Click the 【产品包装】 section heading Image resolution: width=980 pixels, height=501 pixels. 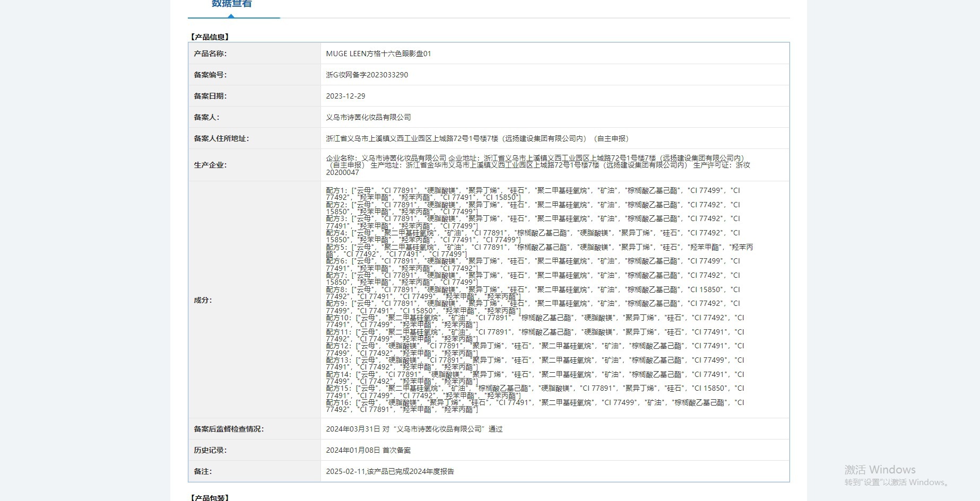point(210,497)
